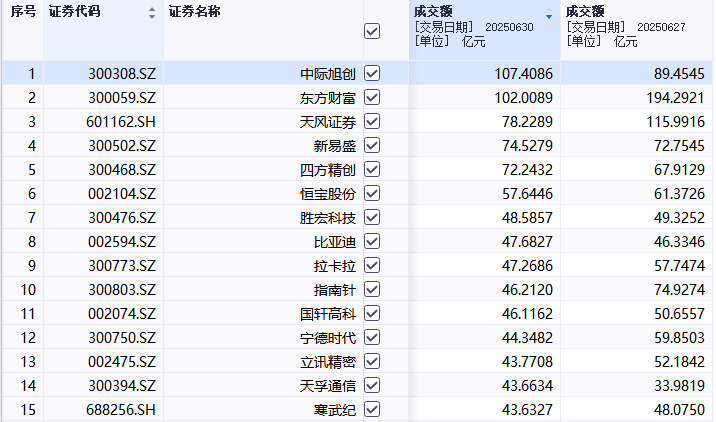
Task: Sort 20250630 成交额 column via its sort arrow
Action: [x=549, y=14]
